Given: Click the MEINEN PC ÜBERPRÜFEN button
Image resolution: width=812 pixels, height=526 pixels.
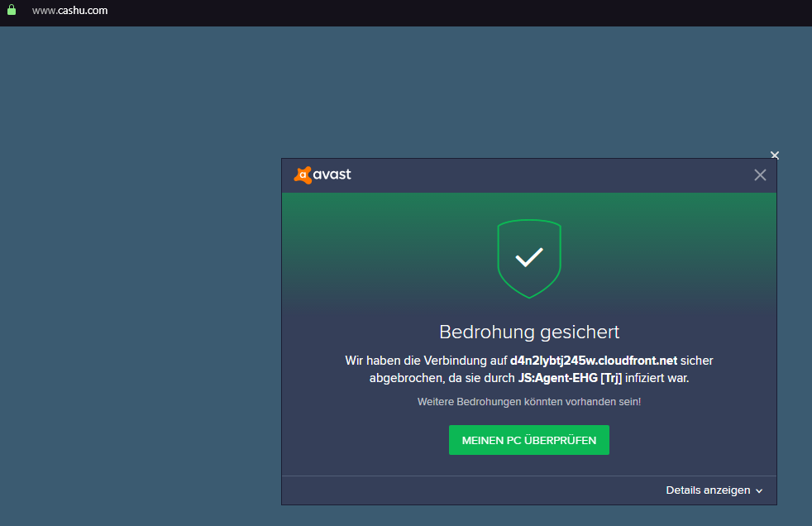Looking at the screenshot, I should [x=528, y=440].
